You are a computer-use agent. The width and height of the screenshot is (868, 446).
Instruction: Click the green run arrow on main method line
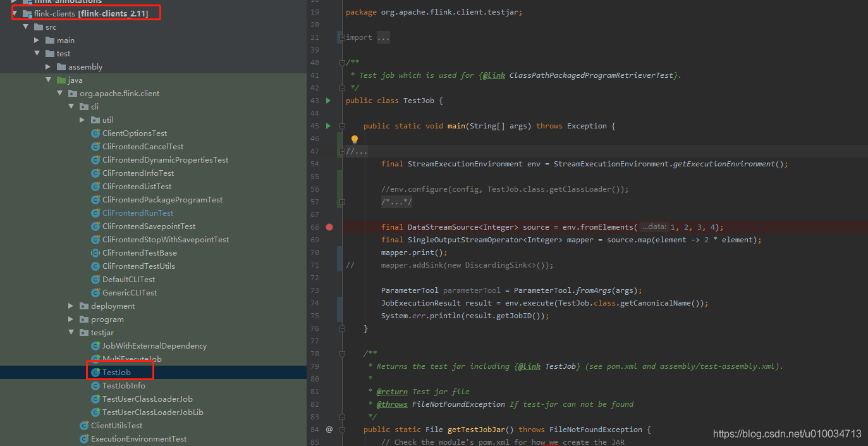point(327,125)
